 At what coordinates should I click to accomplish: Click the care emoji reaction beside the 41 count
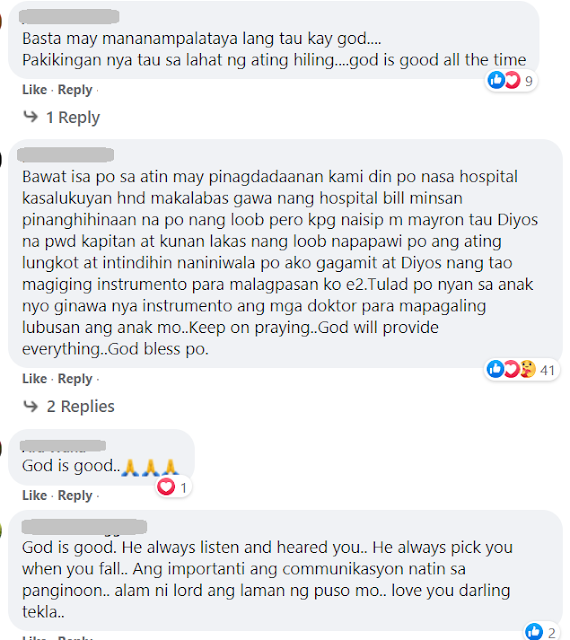pyautogui.click(x=527, y=369)
